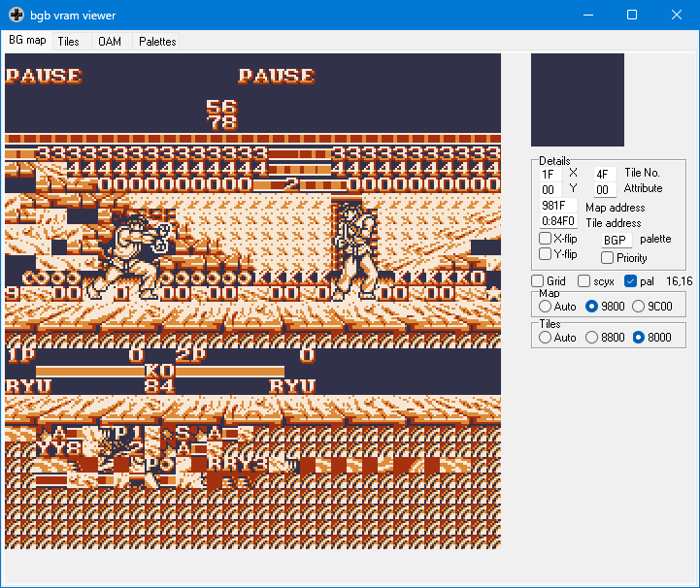Viewport: 700px width, 588px height.
Task: Click the Attribute field showing 00
Action: coord(605,189)
